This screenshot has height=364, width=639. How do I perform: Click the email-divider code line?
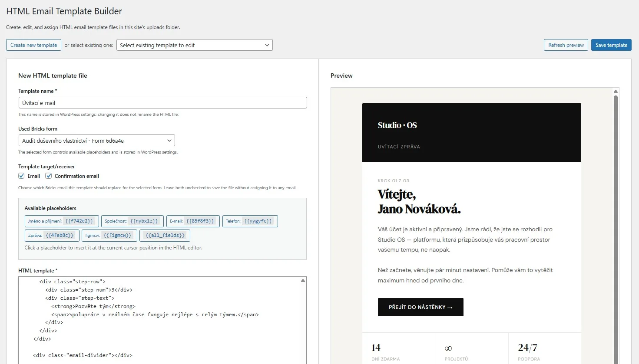(83, 355)
